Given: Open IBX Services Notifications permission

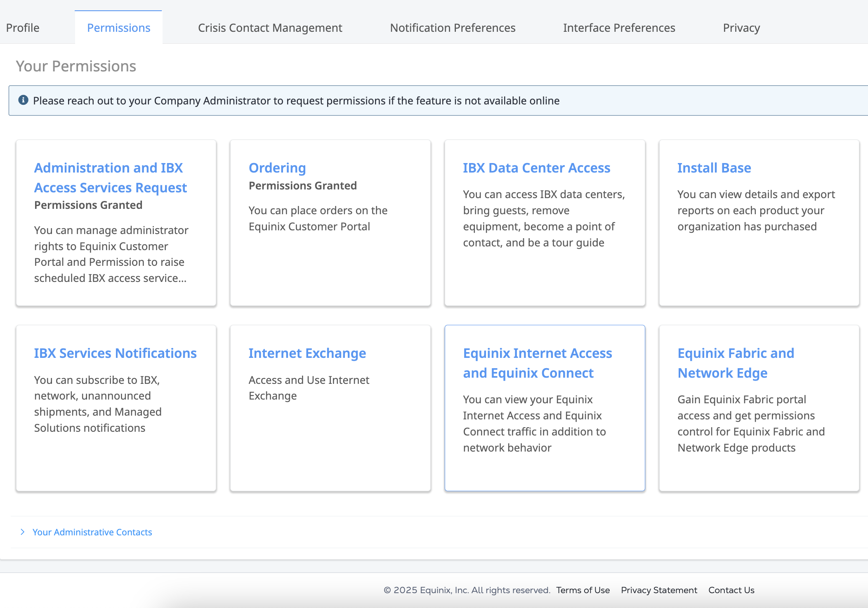Looking at the screenshot, I should pyautogui.click(x=115, y=353).
